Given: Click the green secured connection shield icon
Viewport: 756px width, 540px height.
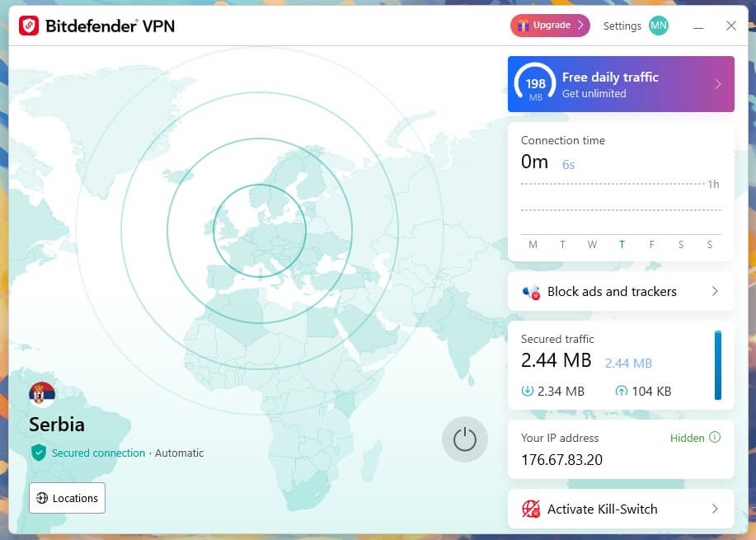Looking at the screenshot, I should coord(39,453).
